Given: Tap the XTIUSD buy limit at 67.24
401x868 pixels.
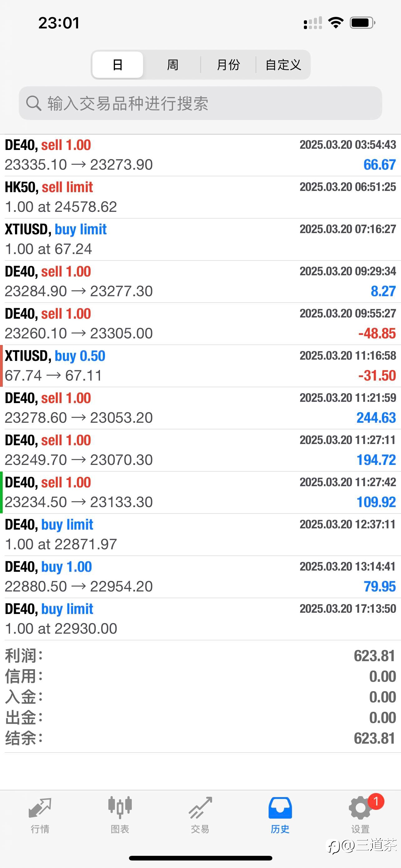Looking at the screenshot, I should click(x=200, y=239).
